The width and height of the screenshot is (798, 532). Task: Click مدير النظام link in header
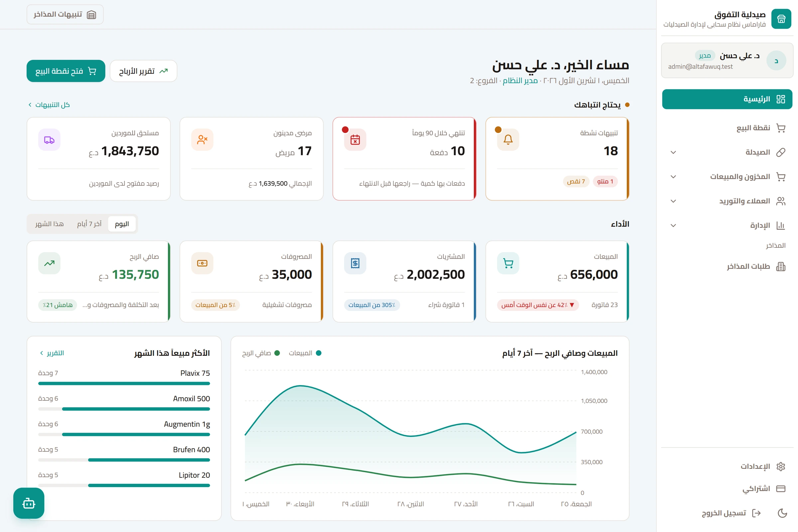pyautogui.click(x=520, y=80)
